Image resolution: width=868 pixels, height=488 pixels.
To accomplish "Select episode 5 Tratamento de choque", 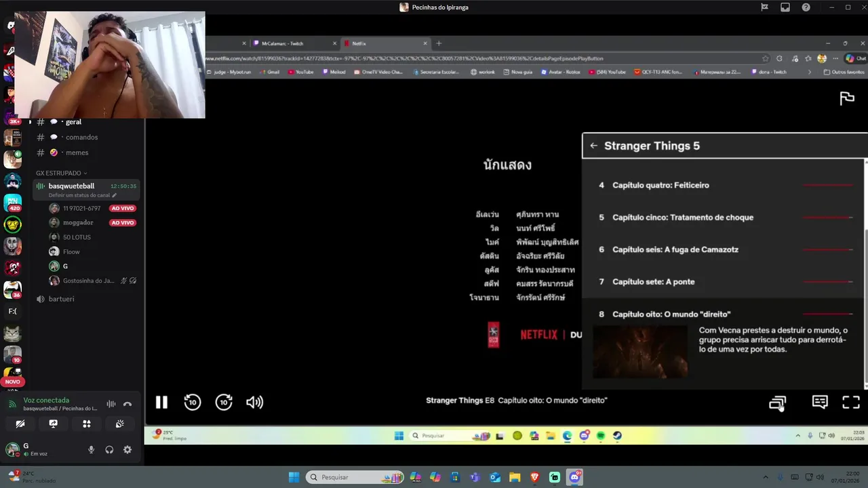I will [724, 218].
